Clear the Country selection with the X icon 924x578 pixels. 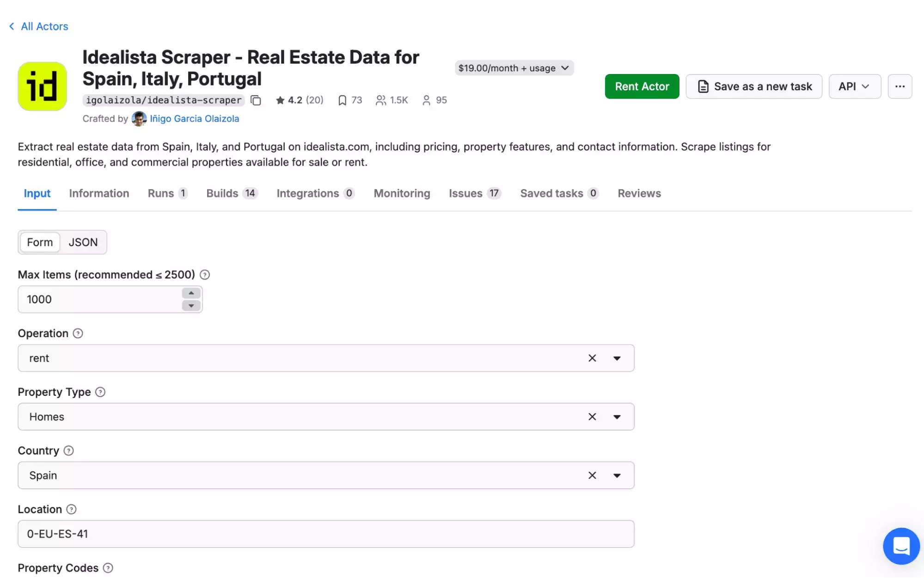592,475
